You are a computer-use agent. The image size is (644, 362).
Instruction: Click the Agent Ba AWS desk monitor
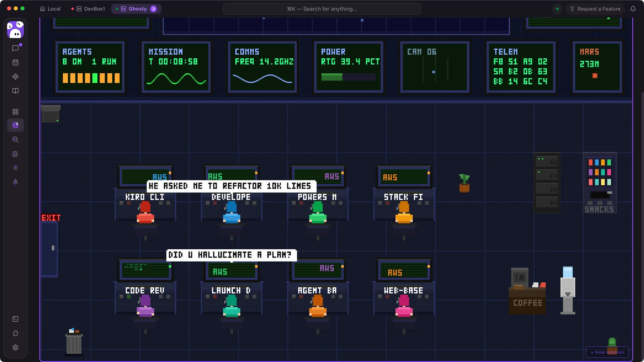coord(318,271)
